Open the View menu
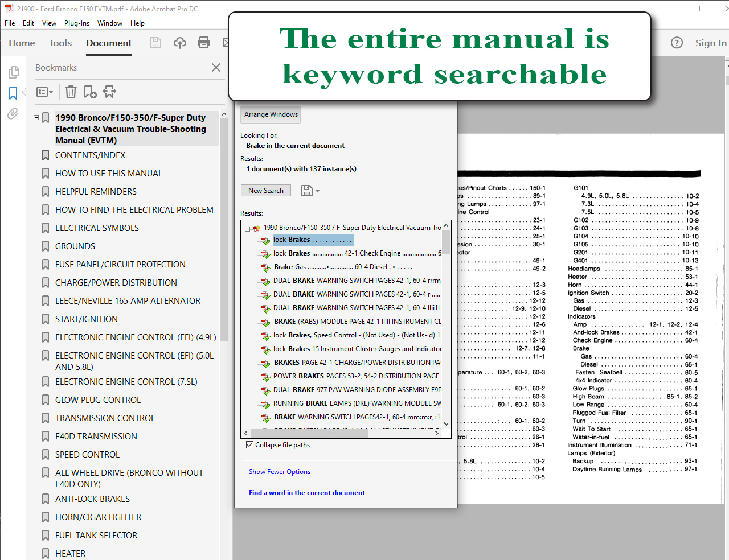The height and width of the screenshot is (560, 729). tap(49, 23)
